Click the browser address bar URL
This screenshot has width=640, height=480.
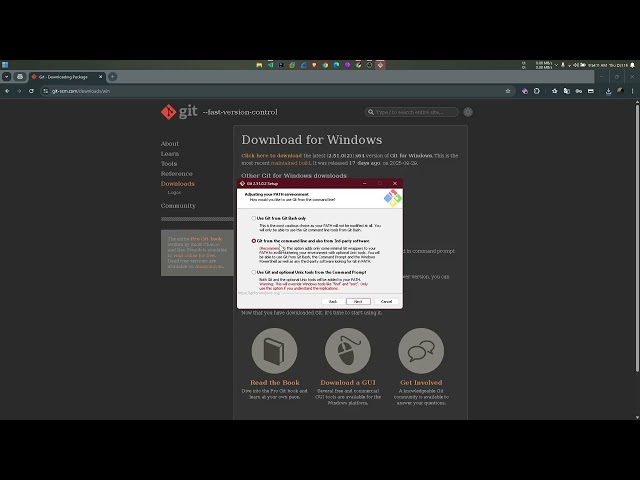pos(81,91)
